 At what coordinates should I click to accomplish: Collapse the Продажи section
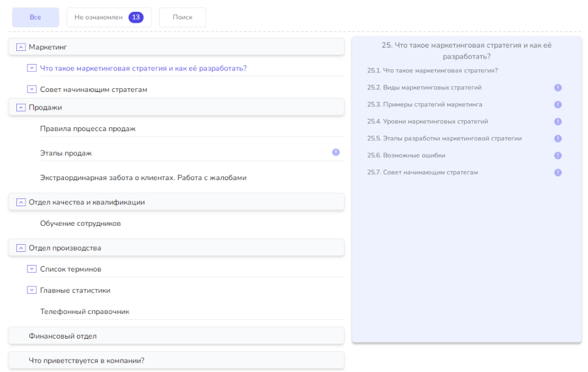point(21,107)
